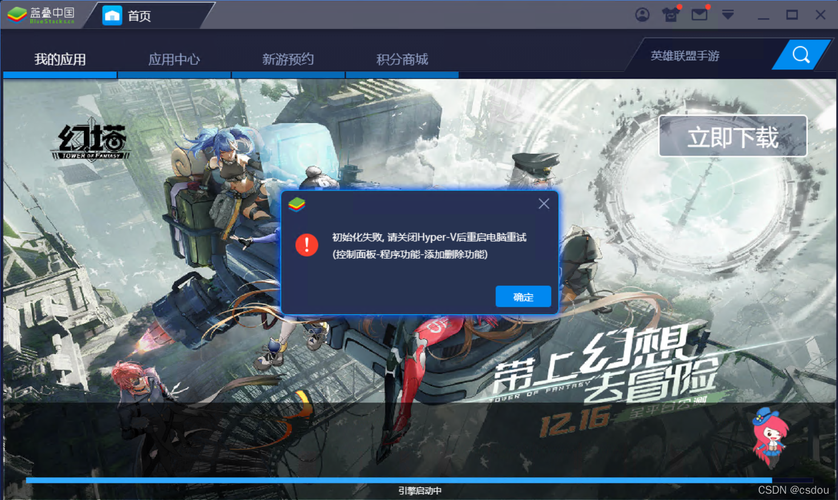Open the mail messages envelope icon
This screenshot has width=838, height=500.
tap(699, 15)
